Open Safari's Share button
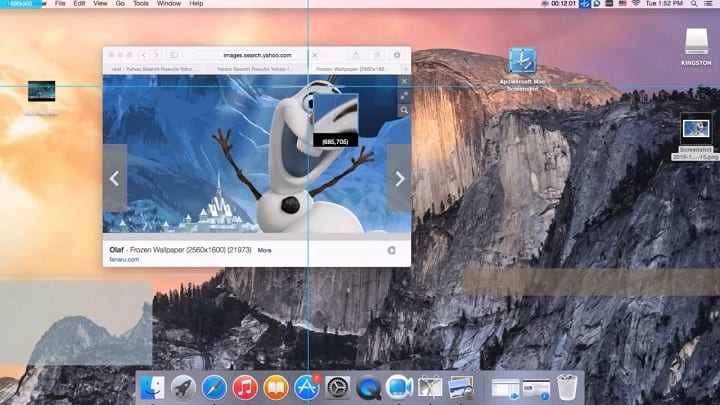This screenshot has height=405, width=720. (x=356, y=55)
